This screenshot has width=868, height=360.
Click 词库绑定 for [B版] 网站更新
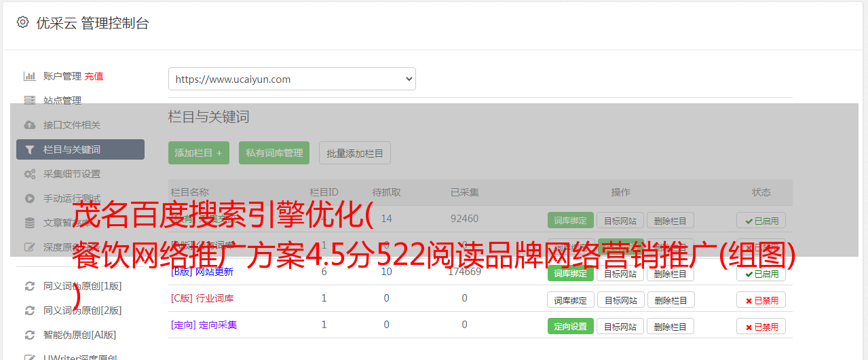(570, 274)
